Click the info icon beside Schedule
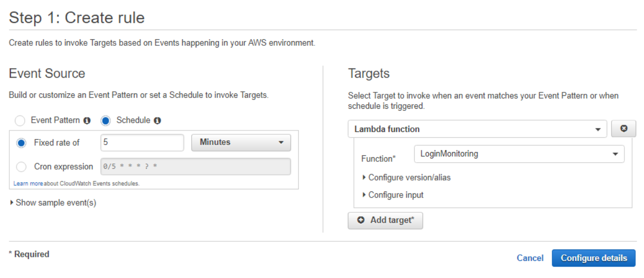644x278 pixels. [x=158, y=121]
